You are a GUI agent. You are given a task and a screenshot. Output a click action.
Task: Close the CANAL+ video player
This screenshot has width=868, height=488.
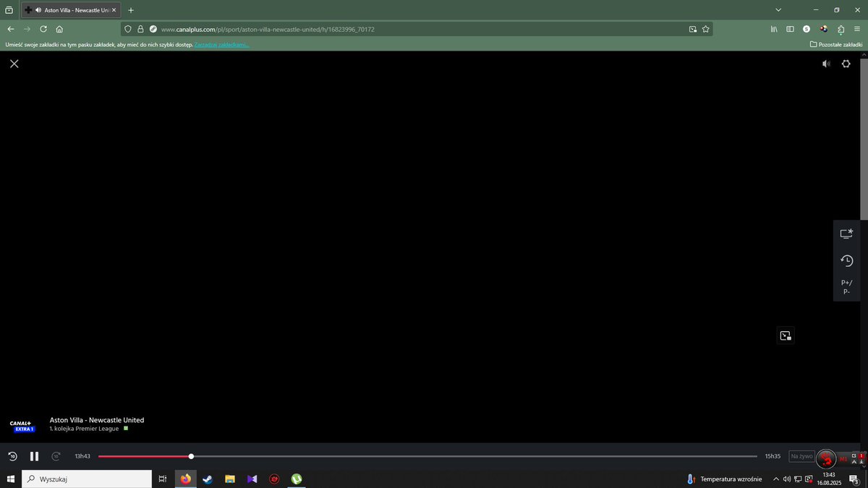click(x=14, y=64)
